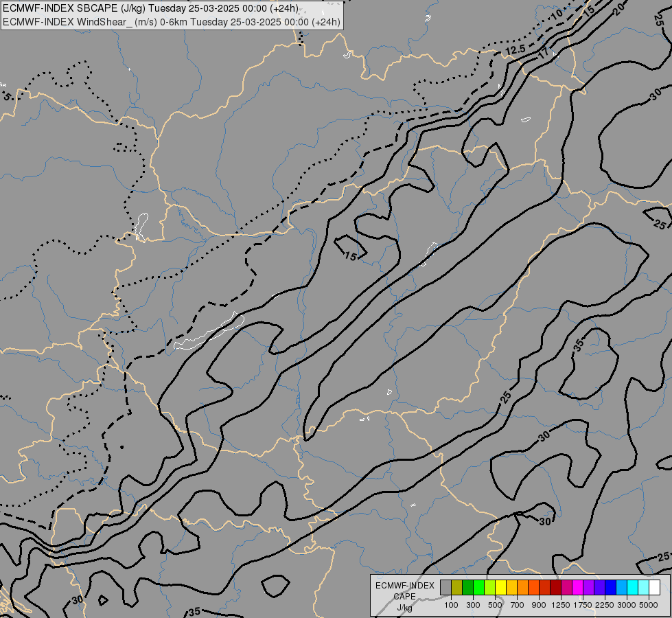Click the 100 value under the legend
672x618 pixels.
click(x=451, y=605)
